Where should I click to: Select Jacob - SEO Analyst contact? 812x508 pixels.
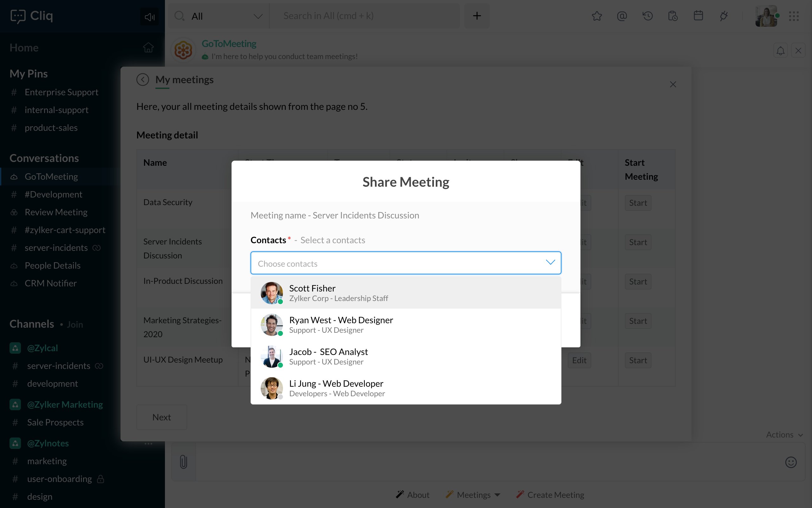tap(406, 356)
